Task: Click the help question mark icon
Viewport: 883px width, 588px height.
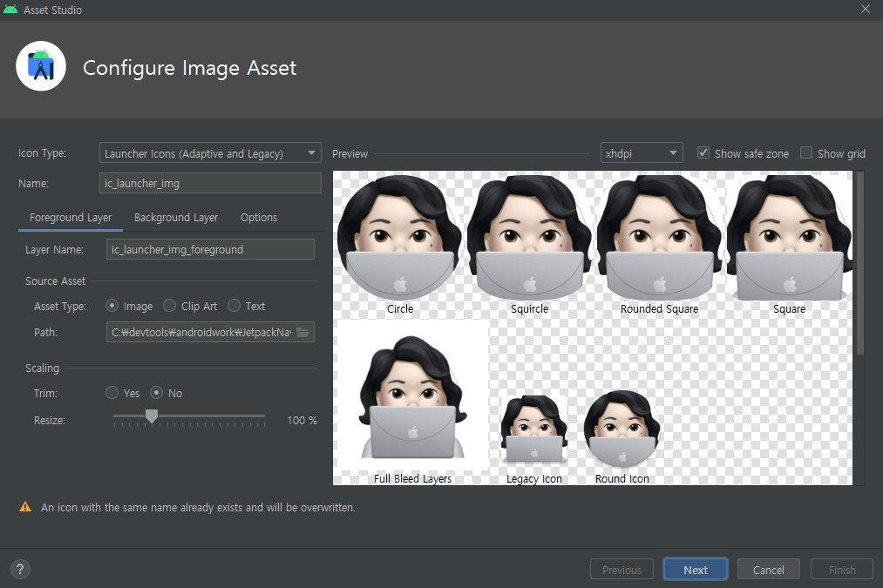Action: [x=20, y=570]
